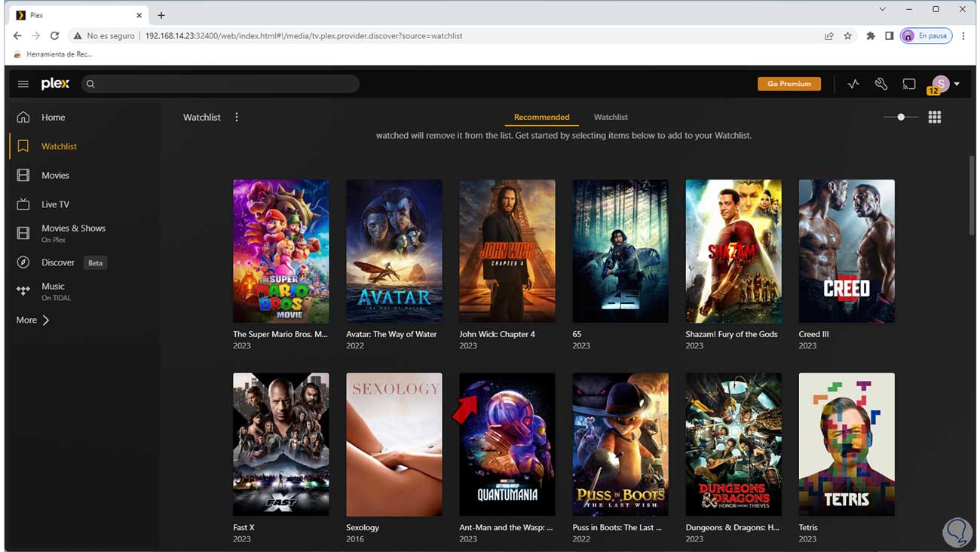Open the Tetris title link

click(808, 527)
